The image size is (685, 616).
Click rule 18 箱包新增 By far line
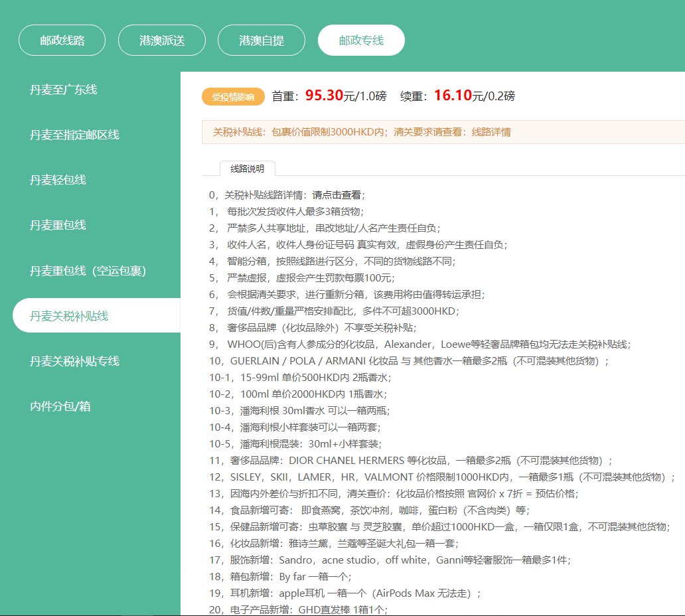click(x=280, y=577)
